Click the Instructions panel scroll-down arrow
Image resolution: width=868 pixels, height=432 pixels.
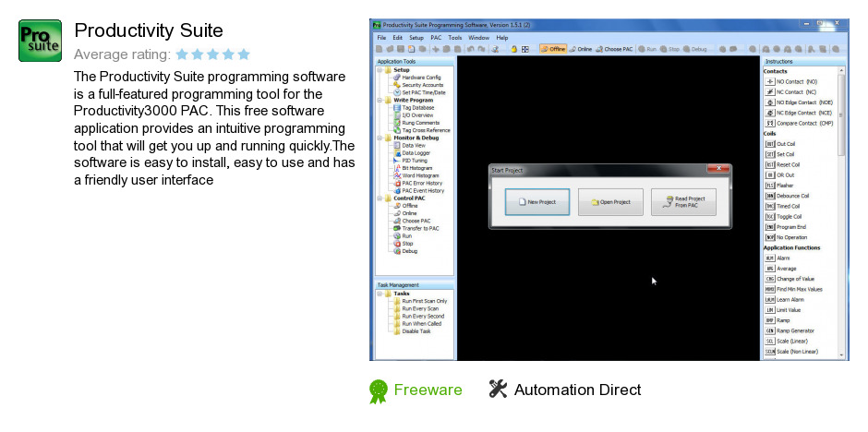(x=841, y=355)
